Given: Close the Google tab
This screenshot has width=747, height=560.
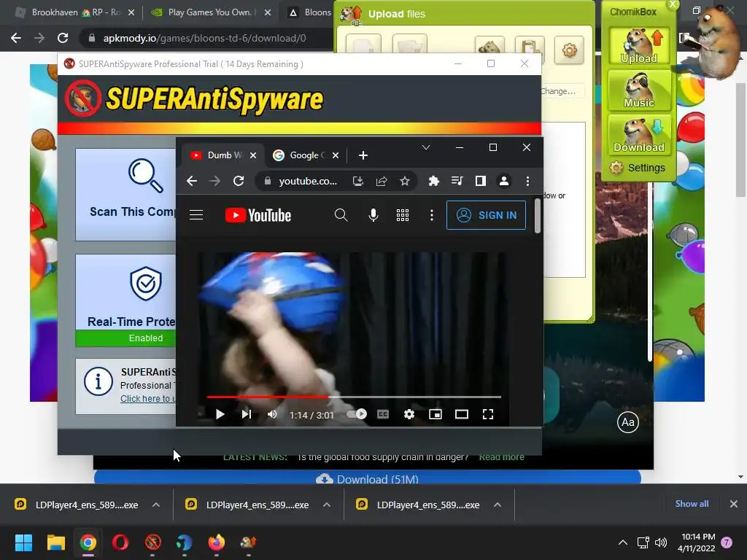Looking at the screenshot, I should click(336, 155).
